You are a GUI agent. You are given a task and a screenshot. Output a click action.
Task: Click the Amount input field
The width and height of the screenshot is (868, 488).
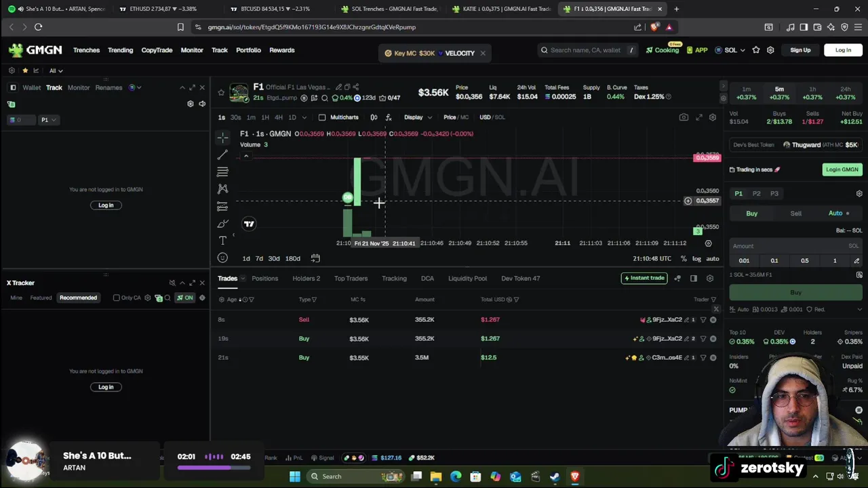pos(795,247)
